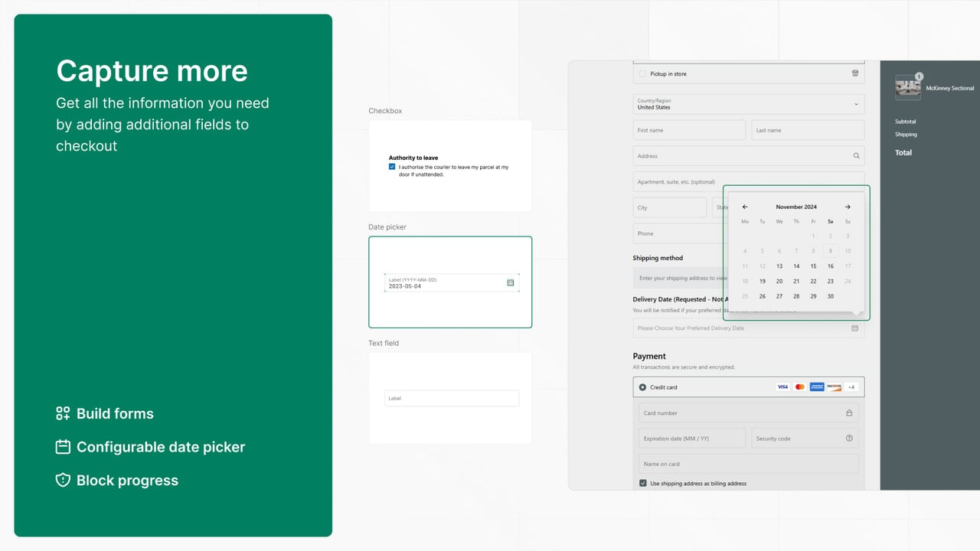Select November 23 in the calendar

(831, 282)
